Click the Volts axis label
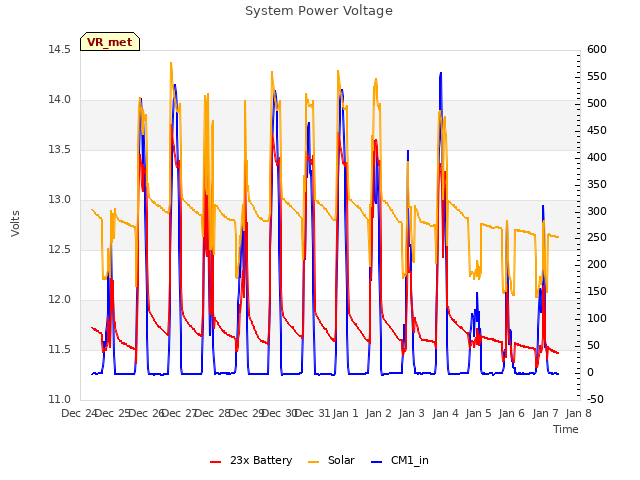 (15, 224)
